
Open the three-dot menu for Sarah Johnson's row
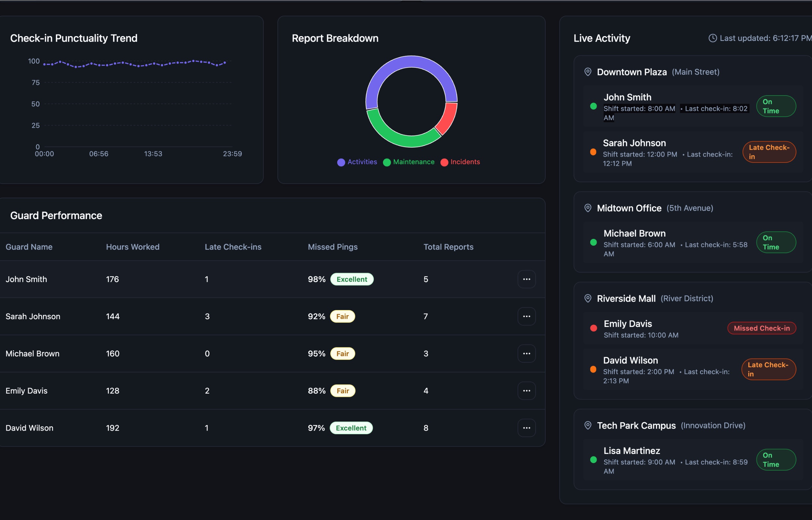pos(526,317)
